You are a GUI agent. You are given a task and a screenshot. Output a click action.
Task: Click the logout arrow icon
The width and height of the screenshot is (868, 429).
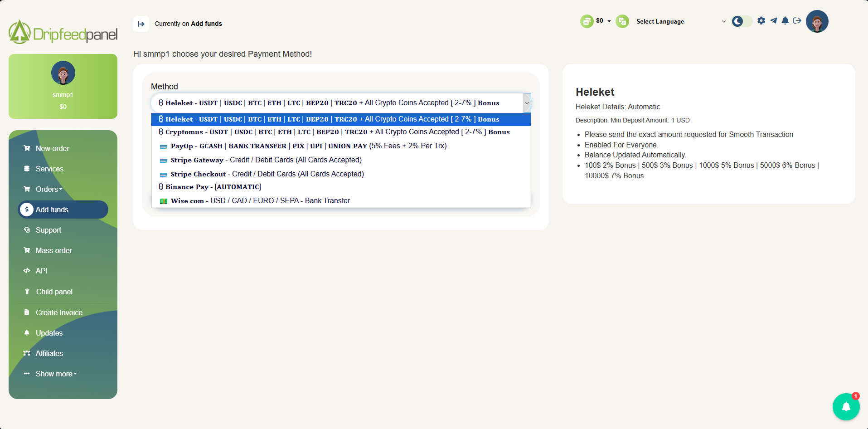[x=797, y=20]
